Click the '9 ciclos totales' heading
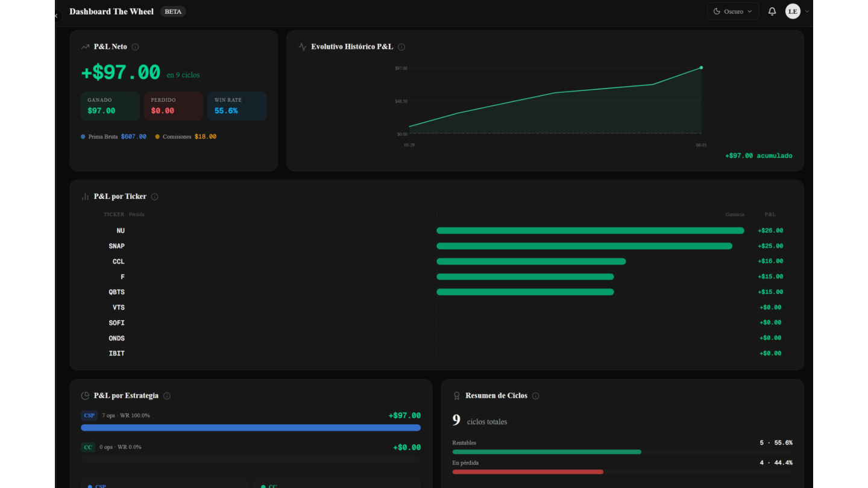868x488 pixels. pyautogui.click(x=480, y=421)
